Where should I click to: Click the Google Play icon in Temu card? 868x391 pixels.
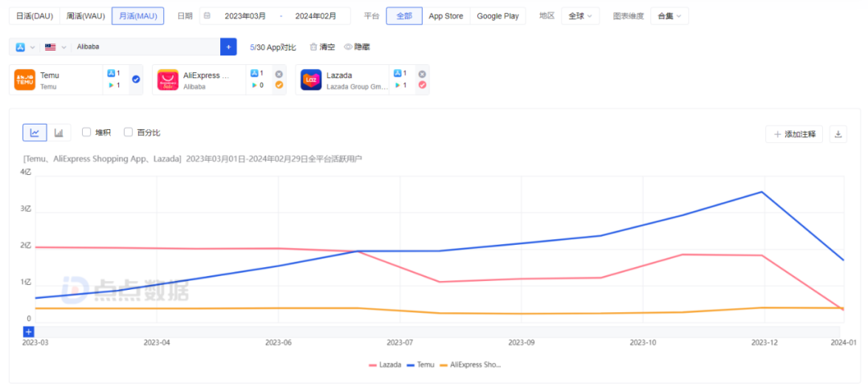click(x=111, y=85)
